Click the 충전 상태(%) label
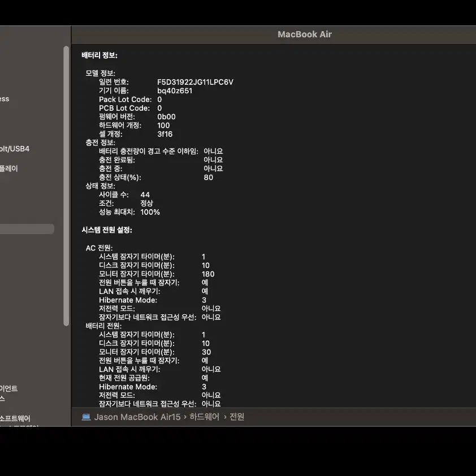 coord(120,178)
